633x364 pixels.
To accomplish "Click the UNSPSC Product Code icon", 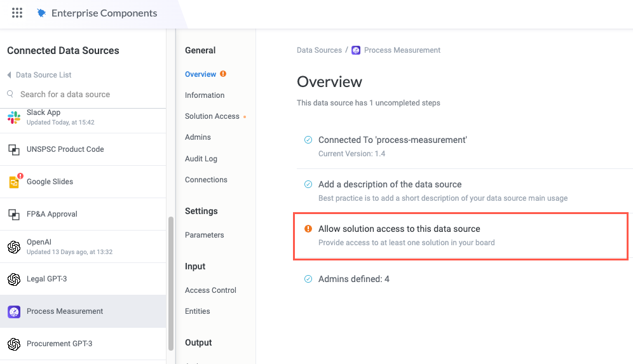I will click(x=14, y=149).
